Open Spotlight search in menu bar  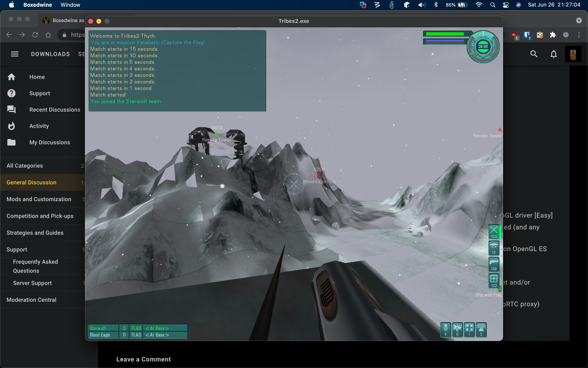pyautogui.click(x=492, y=5)
